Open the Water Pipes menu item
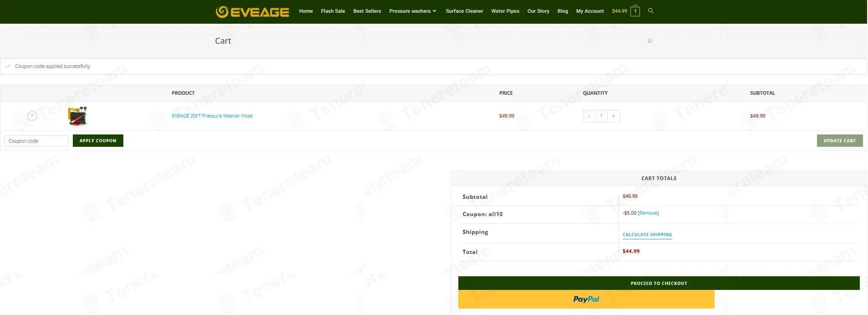The height and width of the screenshot is (315, 868). (x=505, y=11)
